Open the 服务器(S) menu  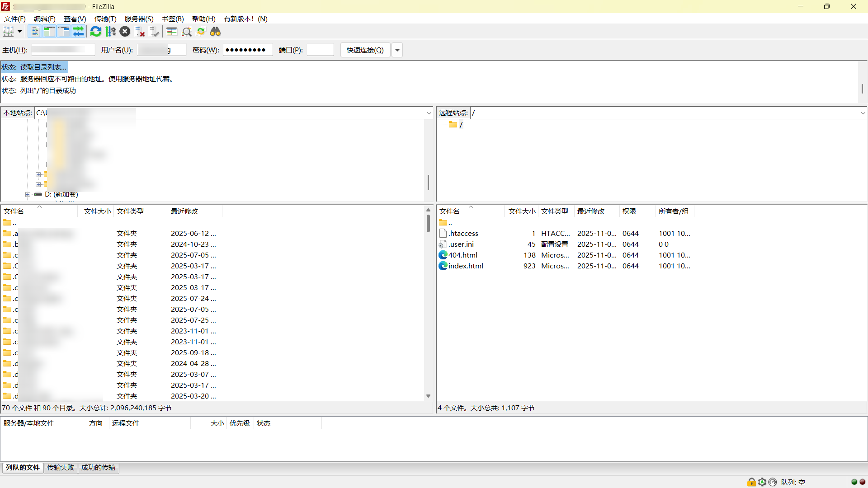coord(139,19)
